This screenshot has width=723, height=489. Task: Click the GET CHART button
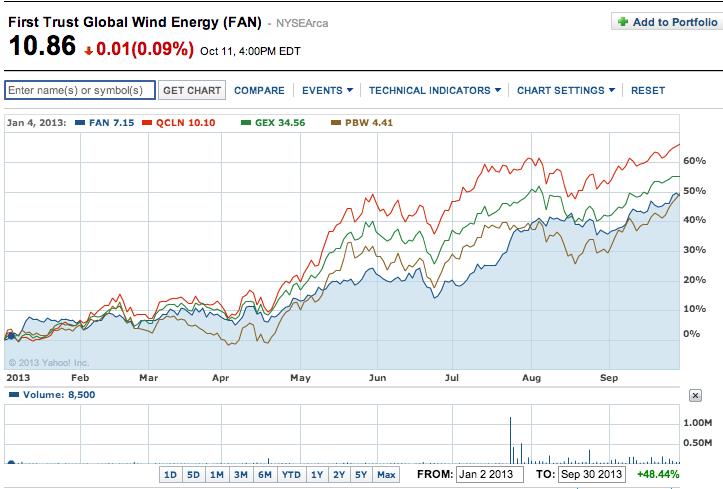(x=192, y=90)
